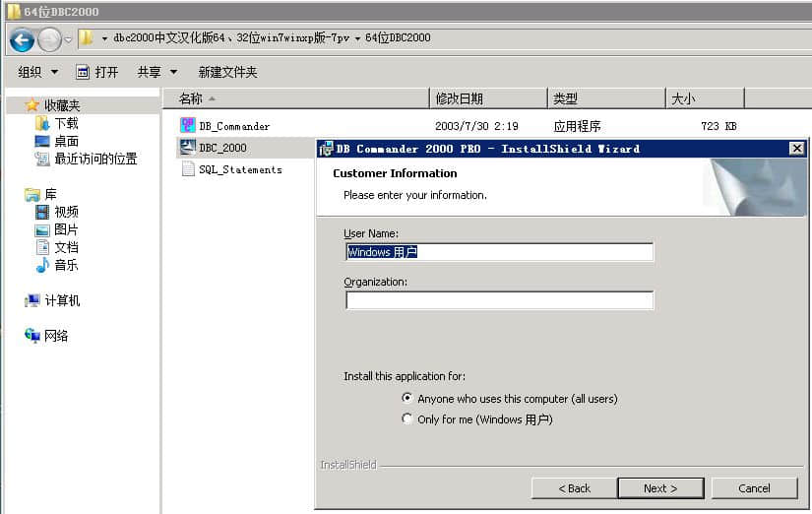Click the Organization text field

coord(499,300)
